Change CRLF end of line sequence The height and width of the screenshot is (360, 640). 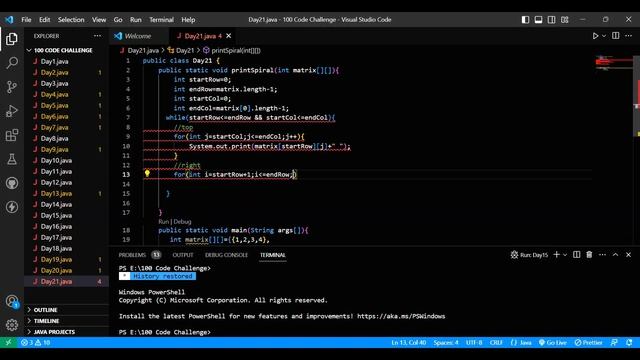click(x=496, y=342)
